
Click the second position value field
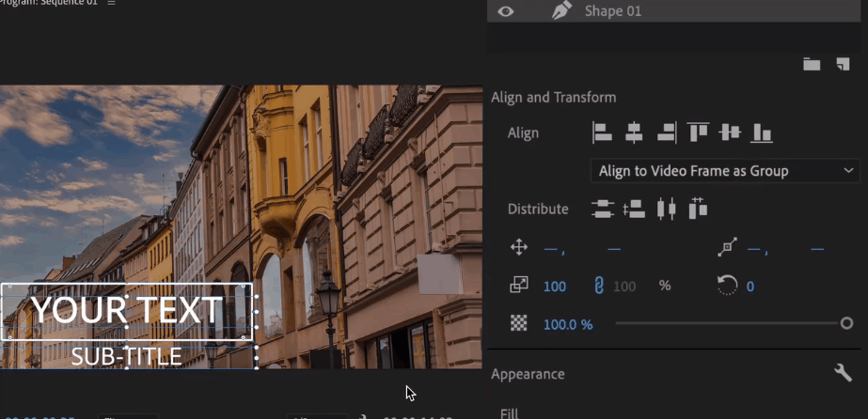(x=614, y=249)
